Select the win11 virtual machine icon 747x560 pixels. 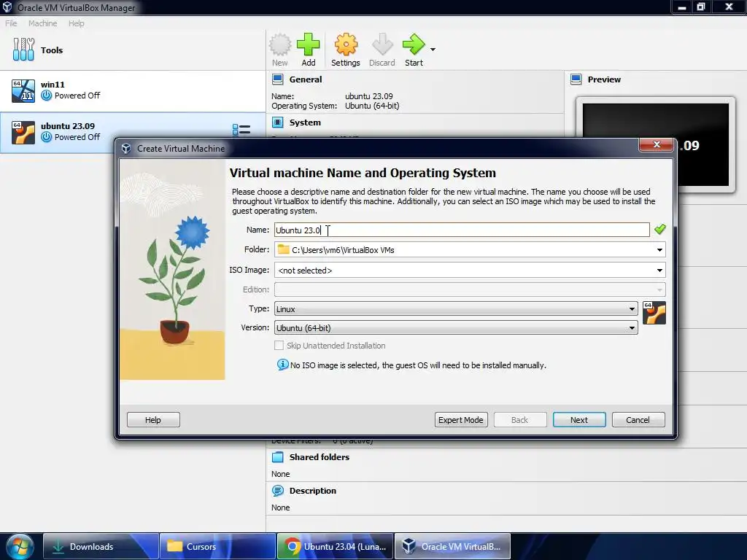[x=23, y=91]
